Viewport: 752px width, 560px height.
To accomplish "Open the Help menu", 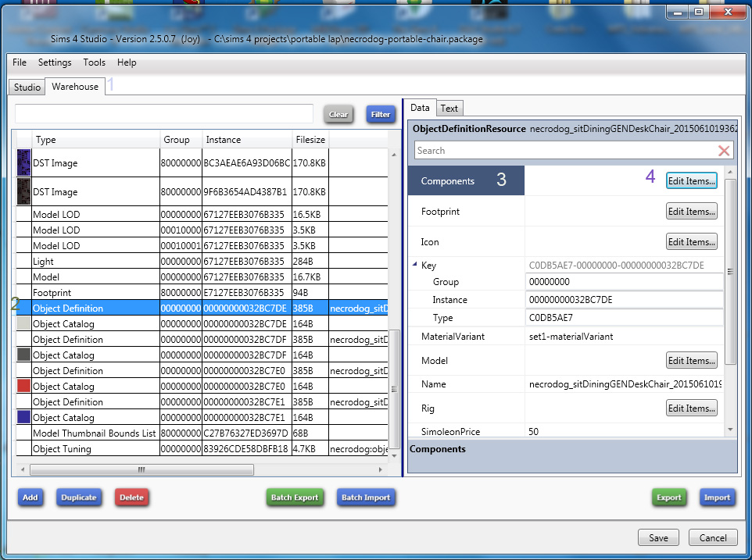I will [127, 62].
